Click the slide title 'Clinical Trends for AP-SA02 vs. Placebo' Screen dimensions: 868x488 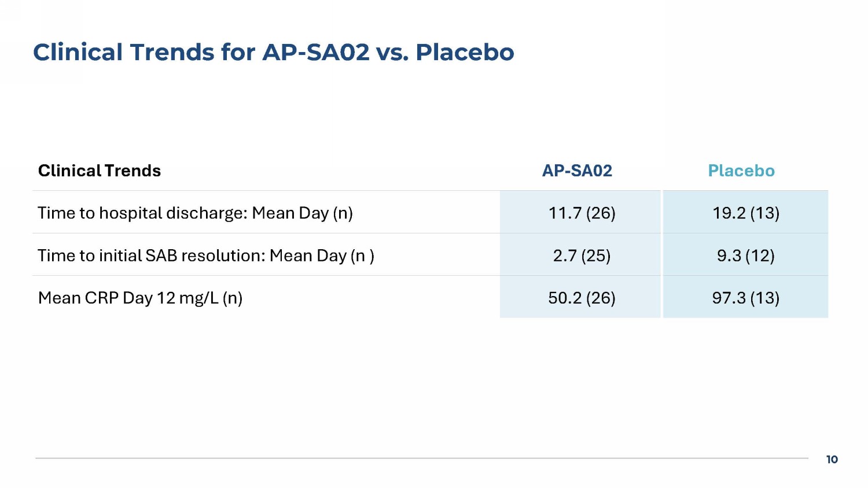(x=273, y=52)
